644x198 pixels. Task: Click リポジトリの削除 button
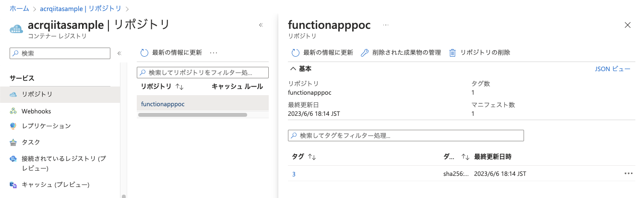(x=480, y=53)
